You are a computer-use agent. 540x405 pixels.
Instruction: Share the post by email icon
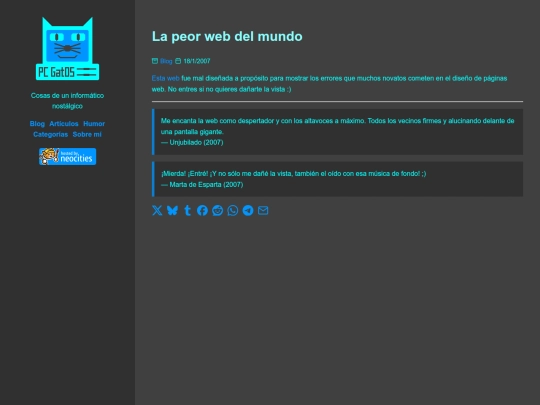(263, 210)
